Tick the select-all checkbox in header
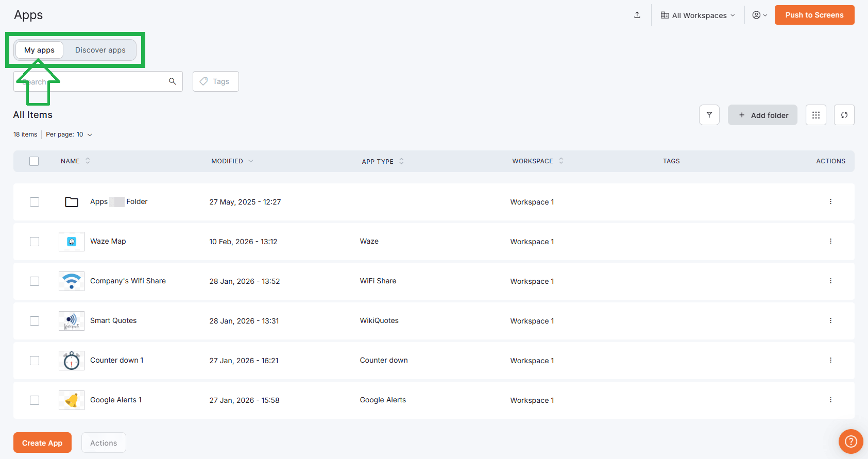 tap(34, 161)
